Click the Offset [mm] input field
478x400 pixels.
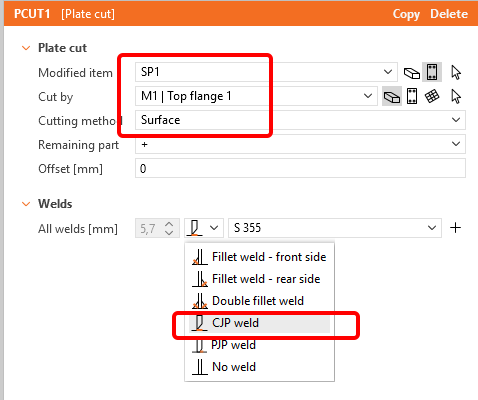pyautogui.click(x=300, y=168)
